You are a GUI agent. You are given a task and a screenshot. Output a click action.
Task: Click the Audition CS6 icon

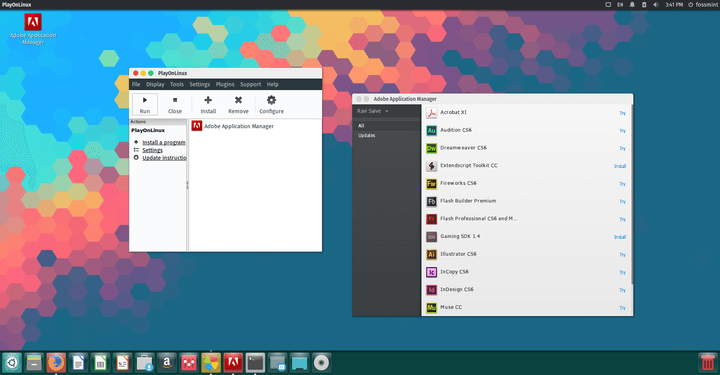pos(431,130)
